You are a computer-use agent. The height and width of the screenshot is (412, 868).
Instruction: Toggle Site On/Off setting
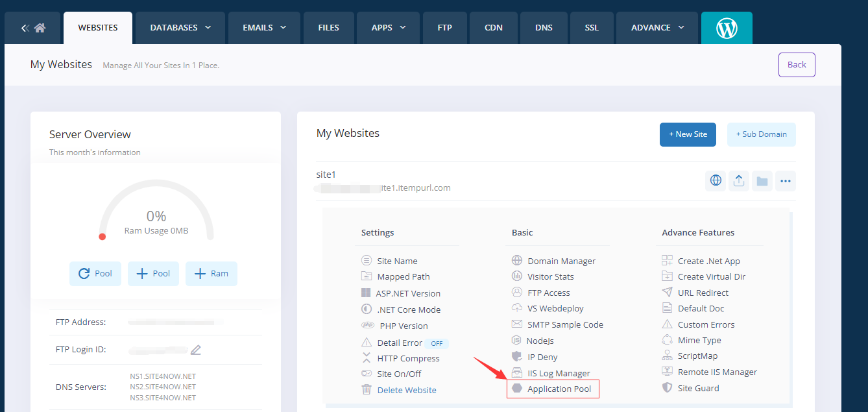(399, 374)
